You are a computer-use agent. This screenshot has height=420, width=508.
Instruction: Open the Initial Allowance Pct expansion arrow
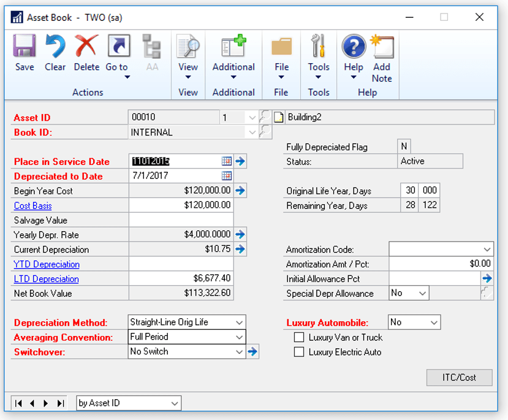point(487,278)
